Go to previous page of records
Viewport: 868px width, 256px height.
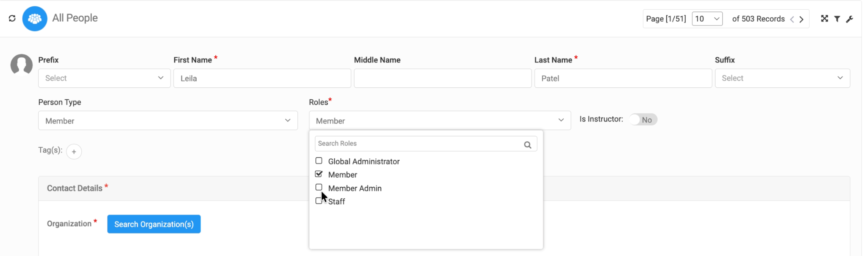pos(792,19)
